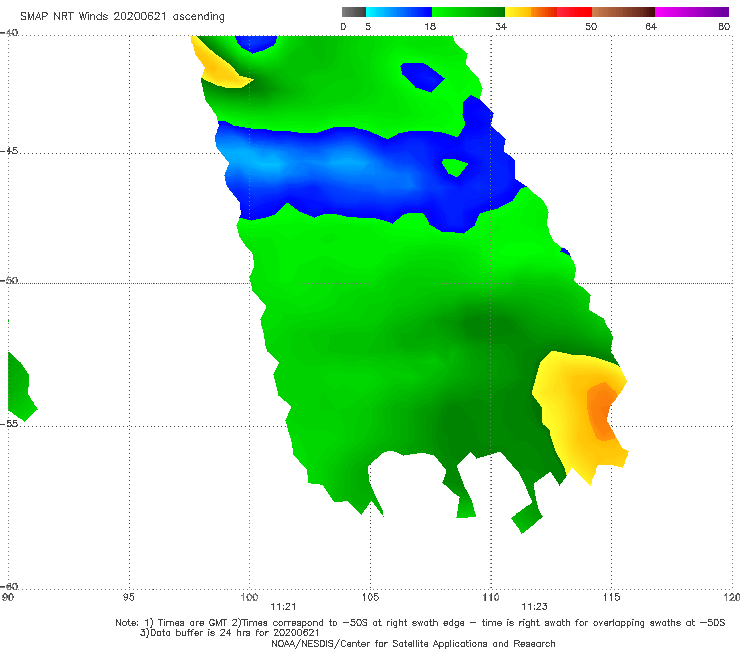Pick the yellow-orange segment of the color bar

coord(531,12)
